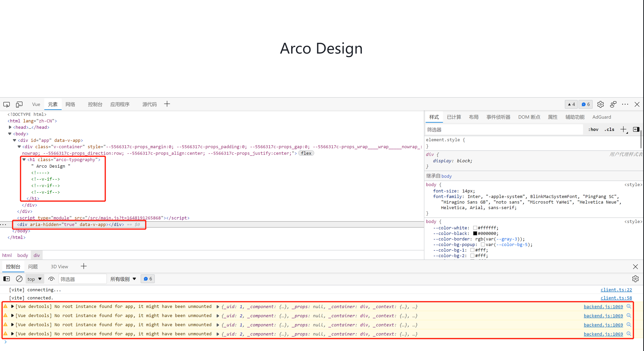Click the send feedback icon in DevTools header

(613, 104)
